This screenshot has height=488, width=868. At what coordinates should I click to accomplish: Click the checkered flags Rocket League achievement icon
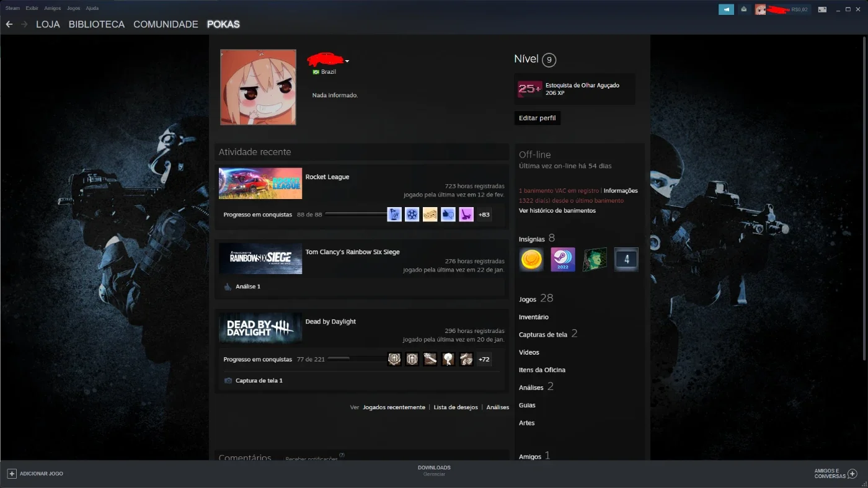[430, 215]
